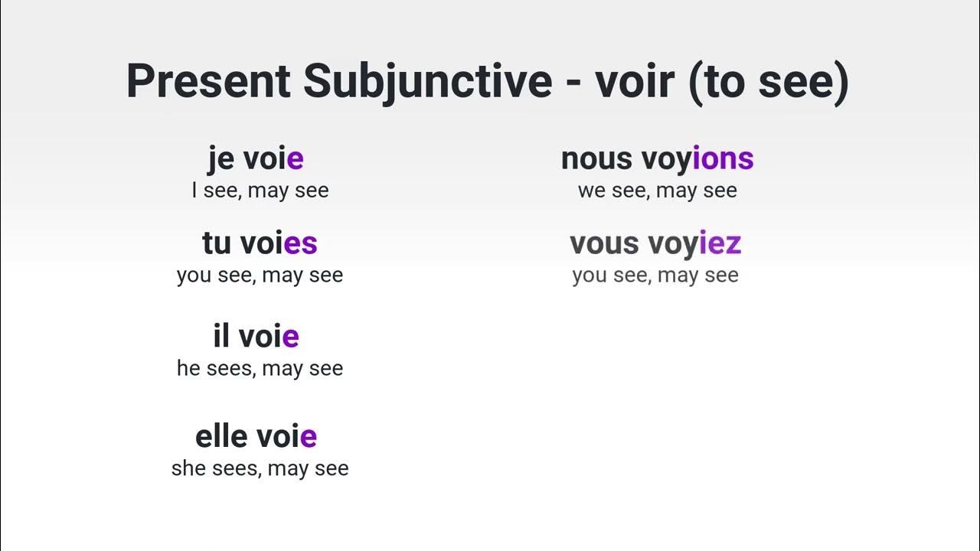This screenshot has height=551, width=980.
Task: Click the purple ending 'ions' in voyions
Action: coord(724,159)
